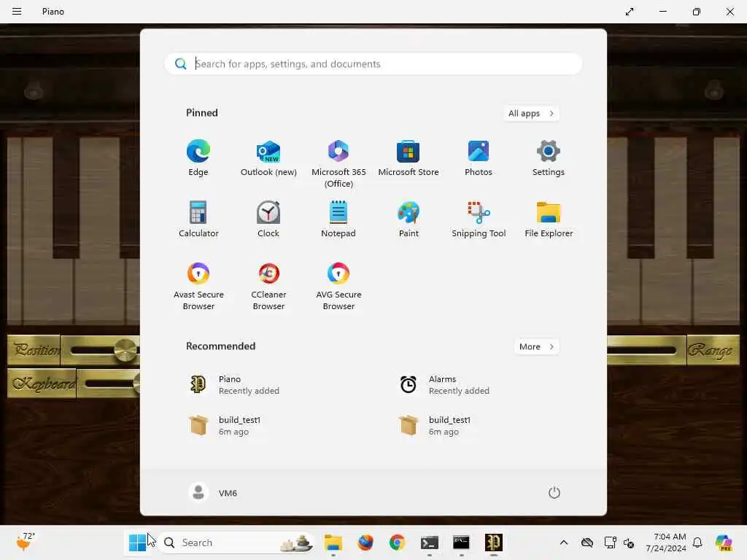Image resolution: width=747 pixels, height=560 pixels.
Task: Launch Paint from pinned apps
Action: [409, 219]
